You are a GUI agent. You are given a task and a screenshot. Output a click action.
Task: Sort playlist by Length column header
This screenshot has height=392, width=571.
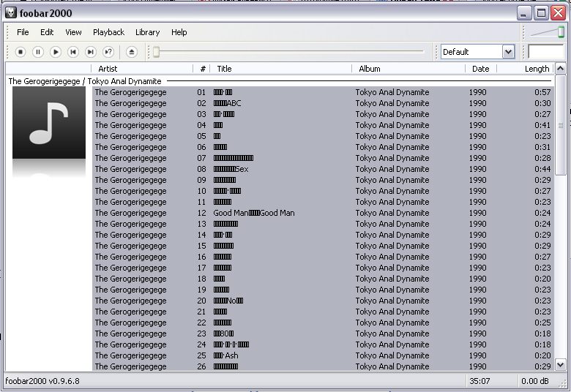click(x=537, y=69)
